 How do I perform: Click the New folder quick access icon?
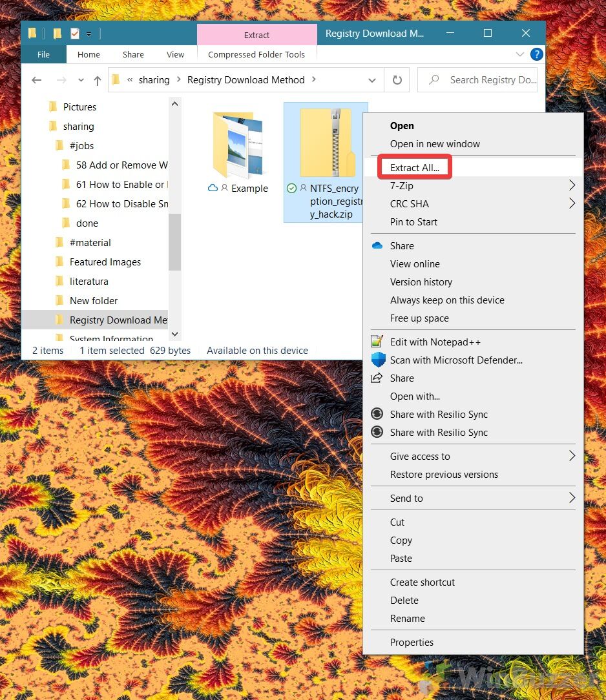click(57, 34)
